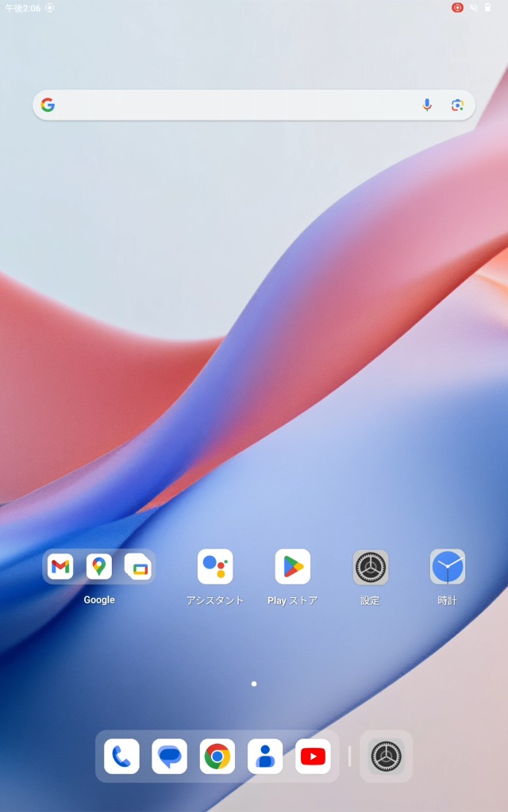Open the Messages app in the dock
The height and width of the screenshot is (812, 508).
pos(169,756)
